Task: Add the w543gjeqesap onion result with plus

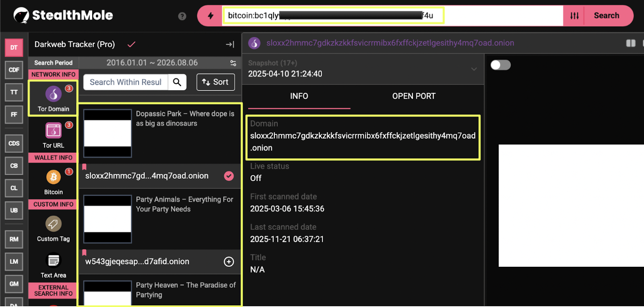Action: click(229, 262)
